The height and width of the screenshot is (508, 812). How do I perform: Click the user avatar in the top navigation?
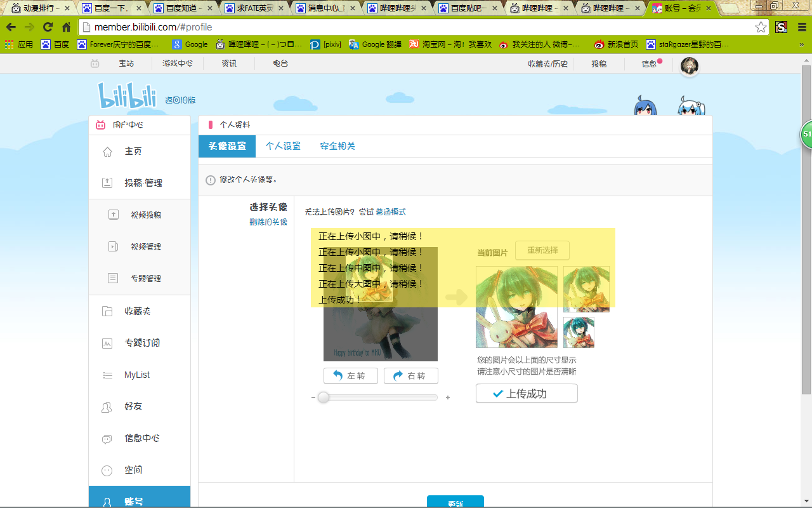pos(689,66)
